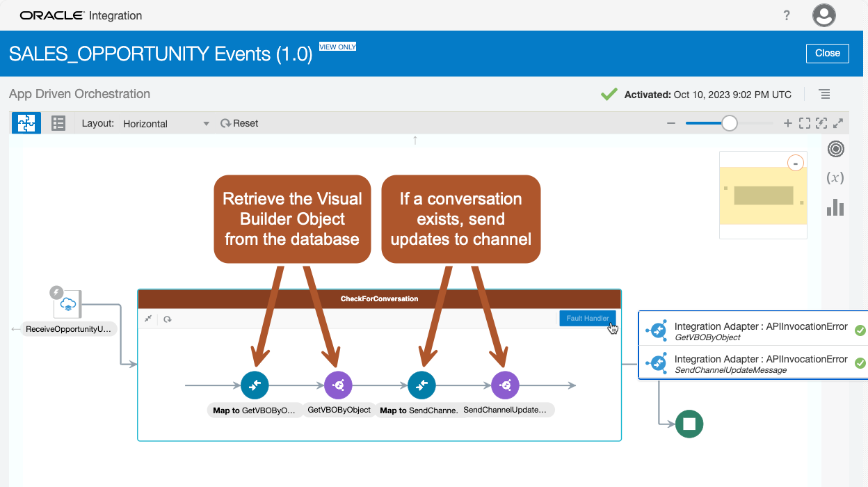Close the SALES_OPPORTUNITY Events integration
This screenshot has height=487, width=868.
pyautogui.click(x=827, y=53)
